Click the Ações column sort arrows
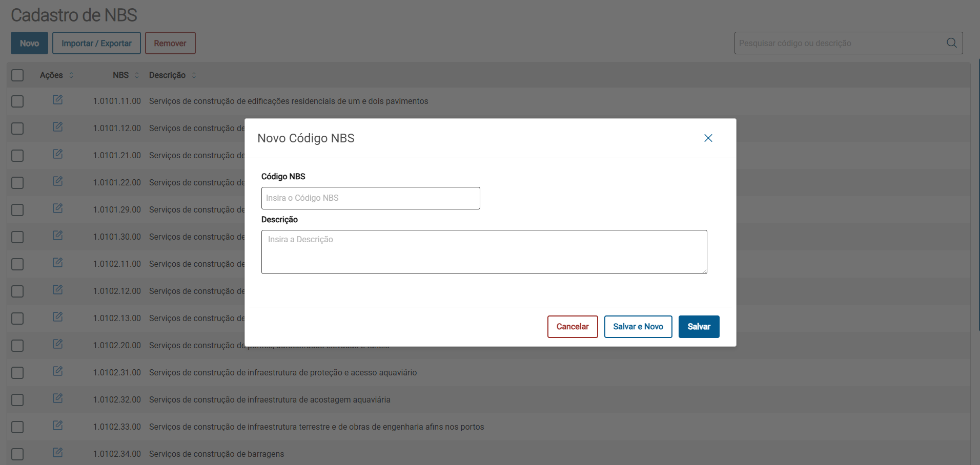This screenshot has height=465, width=980. point(71,75)
